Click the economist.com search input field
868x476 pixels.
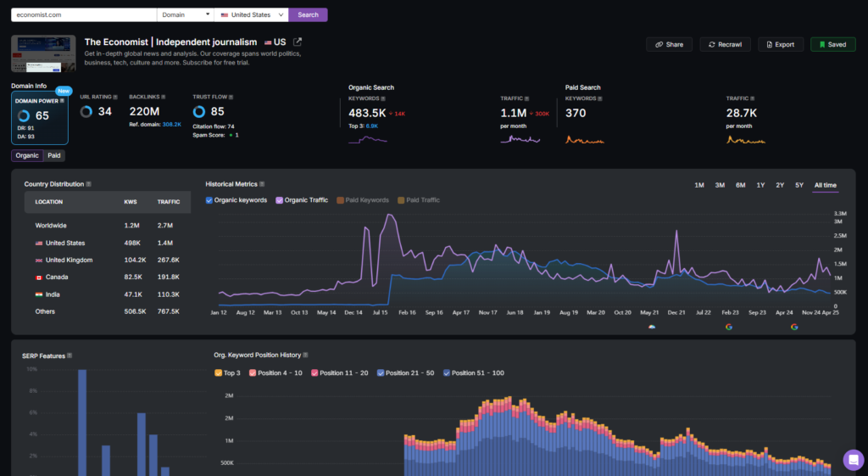click(84, 15)
